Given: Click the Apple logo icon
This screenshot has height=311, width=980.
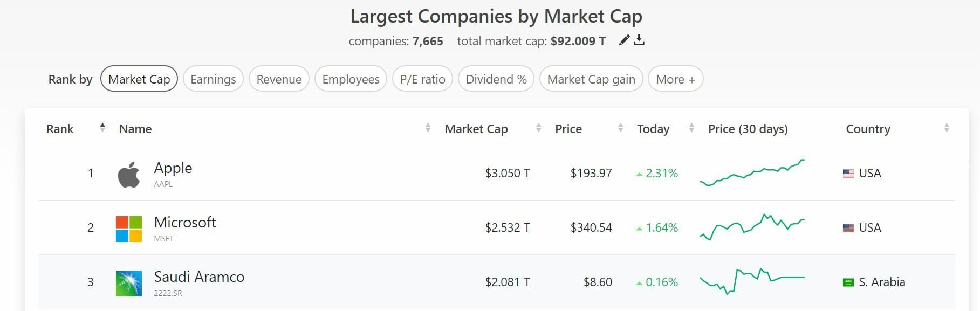Looking at the screenshot, I should [129, 174].
